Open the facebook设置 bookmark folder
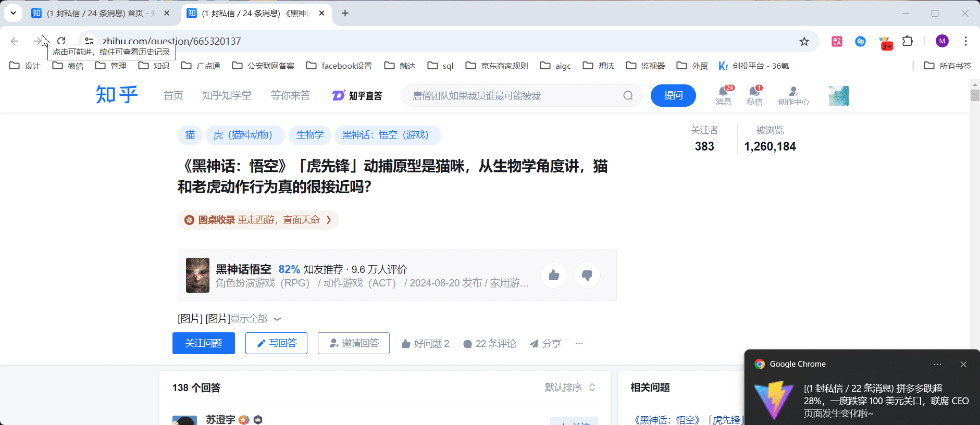 339,66
